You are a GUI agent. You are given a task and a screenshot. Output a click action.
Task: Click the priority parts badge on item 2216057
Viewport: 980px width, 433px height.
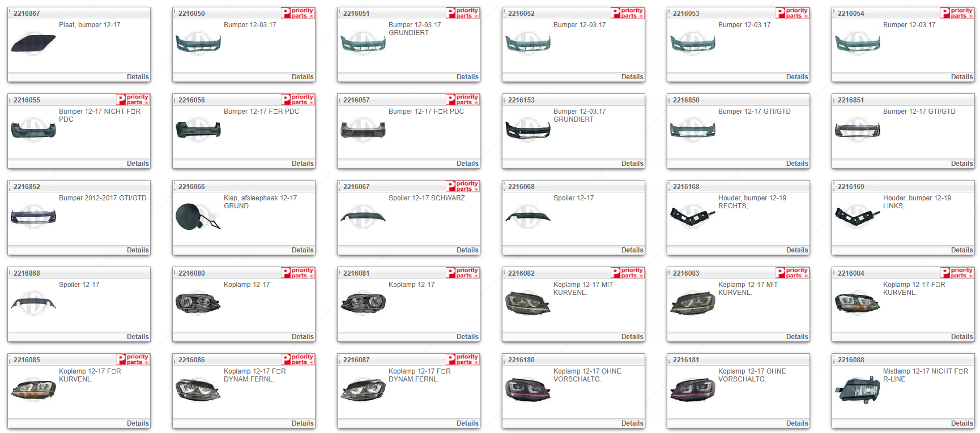[463, 100]
